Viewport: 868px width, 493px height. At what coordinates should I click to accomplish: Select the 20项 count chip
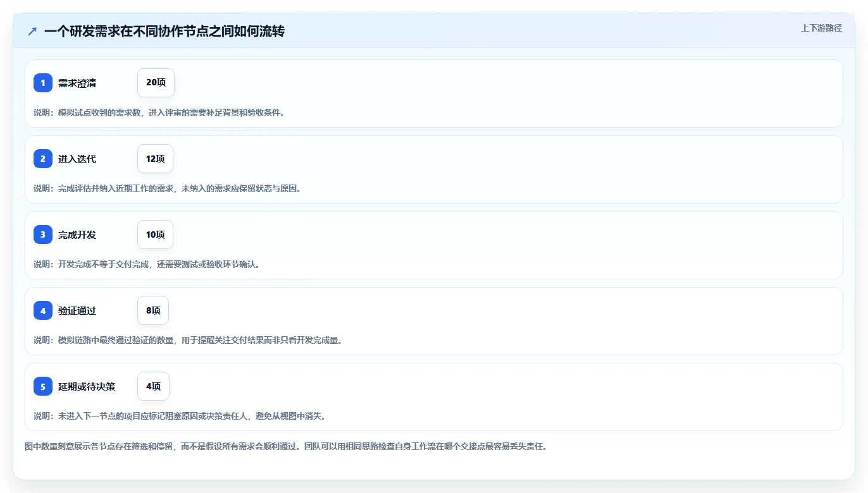[156, 83]
